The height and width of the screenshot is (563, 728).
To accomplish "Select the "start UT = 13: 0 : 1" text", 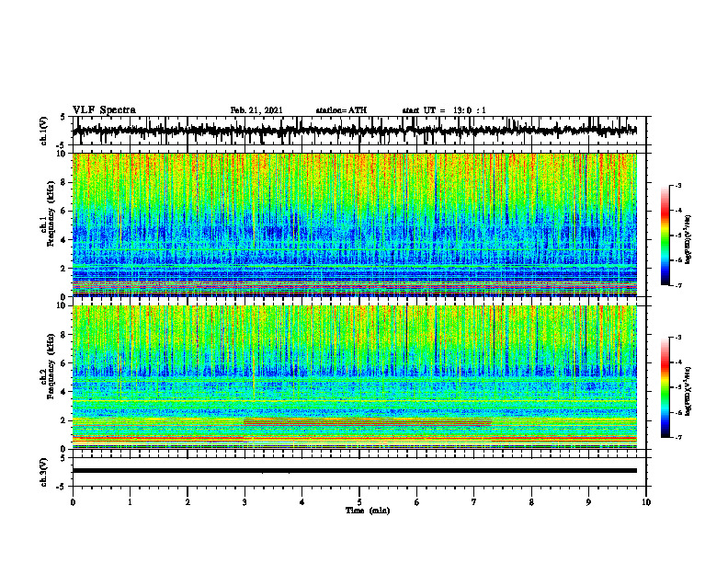I will point(444,110).
